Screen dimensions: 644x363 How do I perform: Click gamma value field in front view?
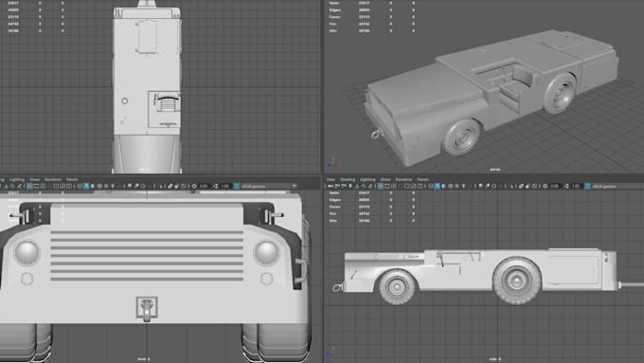pyautogui.click(x=225, y=186)
